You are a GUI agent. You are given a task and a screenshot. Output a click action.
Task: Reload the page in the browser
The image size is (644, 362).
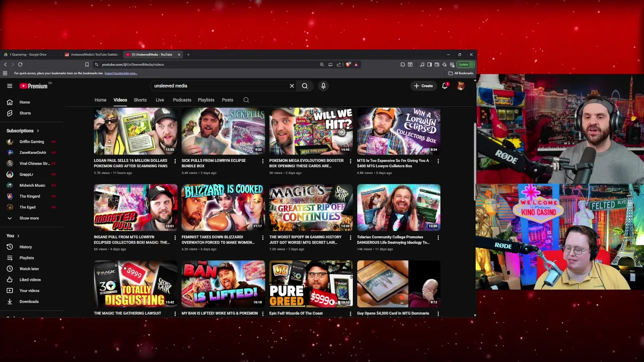pos(20,64)
